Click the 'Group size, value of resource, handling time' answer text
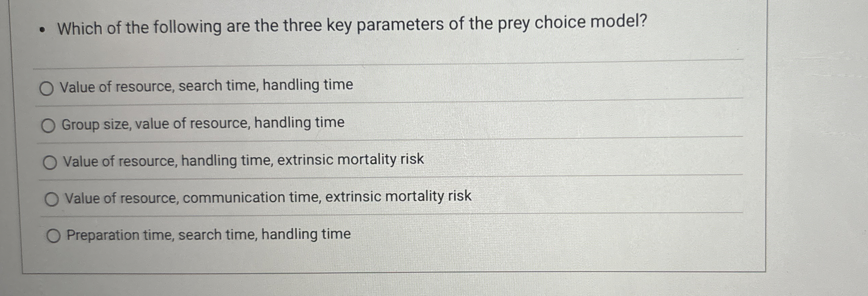 tap(203, 123)
